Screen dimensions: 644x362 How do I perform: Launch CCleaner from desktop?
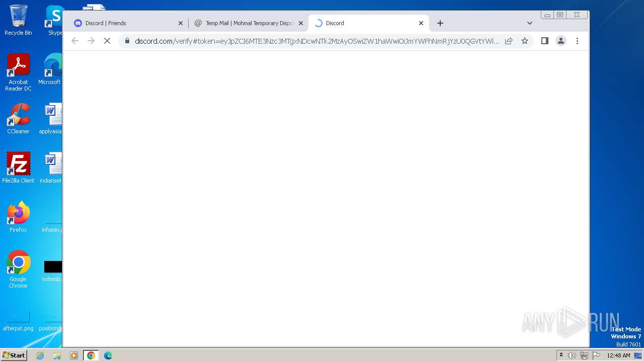click(18, 119)
